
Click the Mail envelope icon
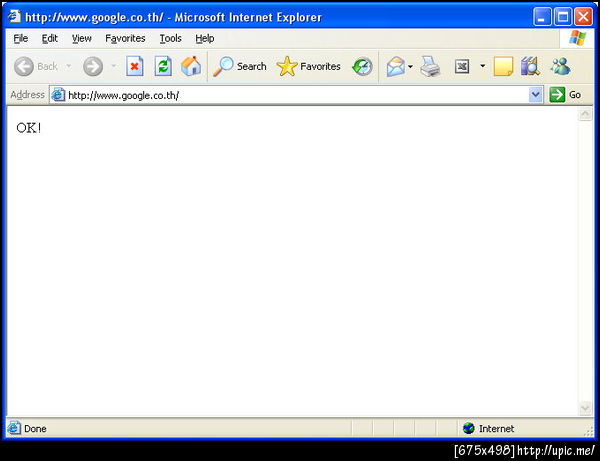pyautogui.click(x=396, y=67)
